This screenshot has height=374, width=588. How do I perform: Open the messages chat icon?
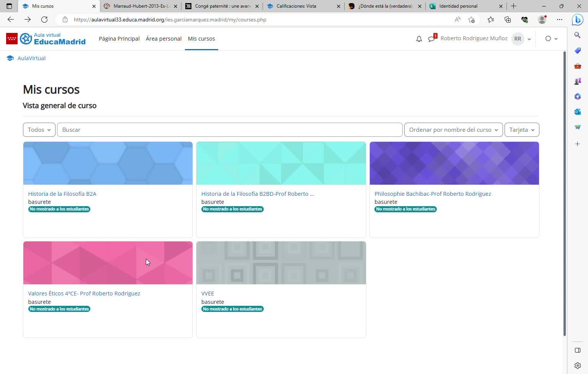432,39
